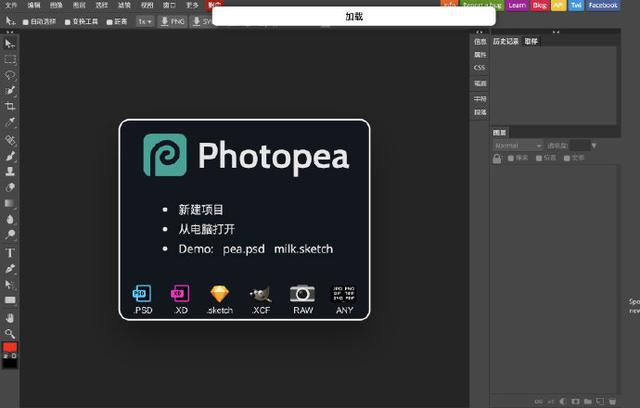Click the layer lock padlock icon
640x408 pixels.
pyautogui.click(x=497, y=158)
